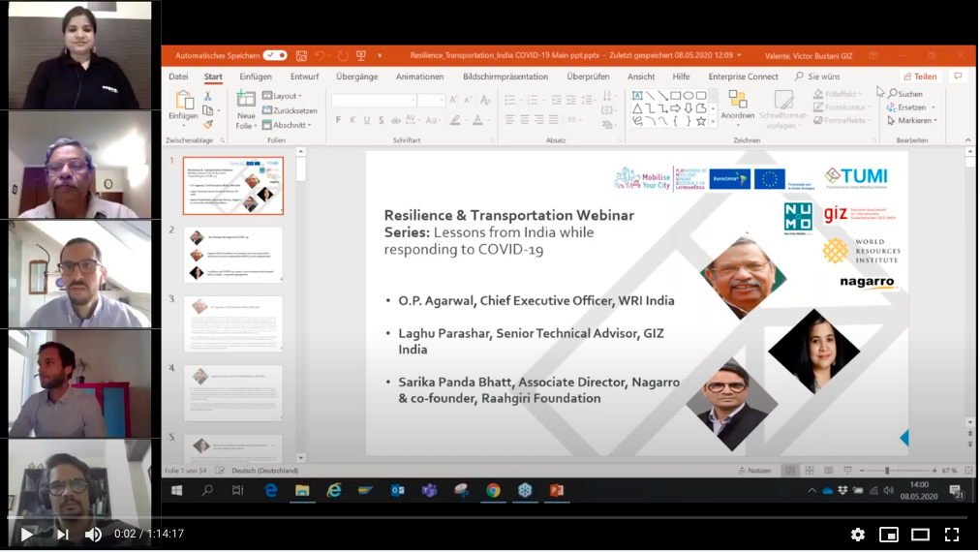Image resolution: width=980 pixels, height=552 pixels.
Task: Click the Cut scissors icon
Action: tap(207, 96)
